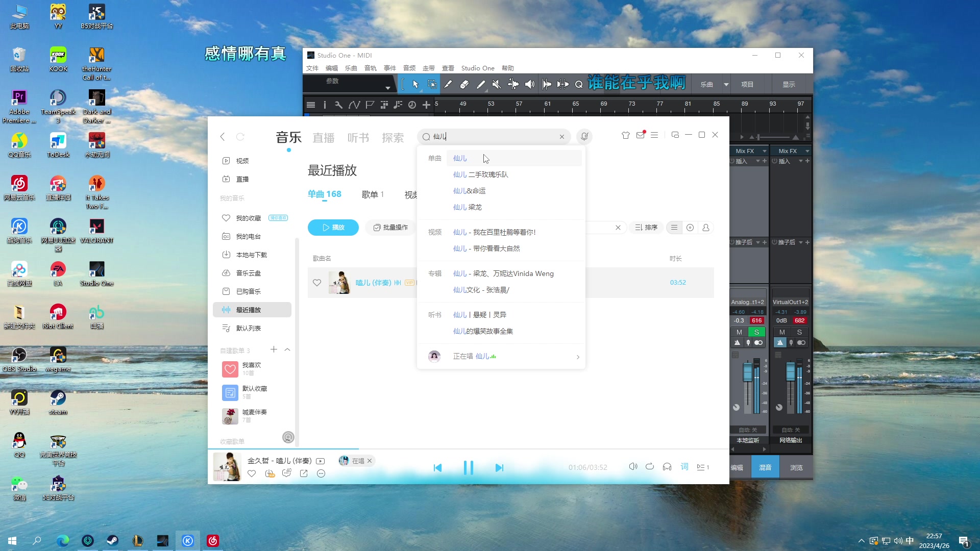This screenshot has height=551, width=980.
Task: Open automation mode 自动: 关 on 网络输出
Action: tap(791, 430)
